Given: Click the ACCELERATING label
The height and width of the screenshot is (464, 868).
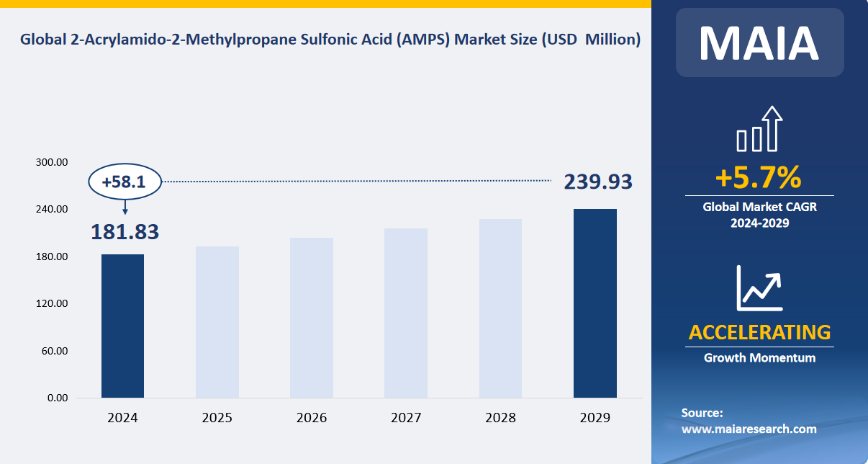Looking at the screenshot, I should pyautogui.click(x=759, y=332).
